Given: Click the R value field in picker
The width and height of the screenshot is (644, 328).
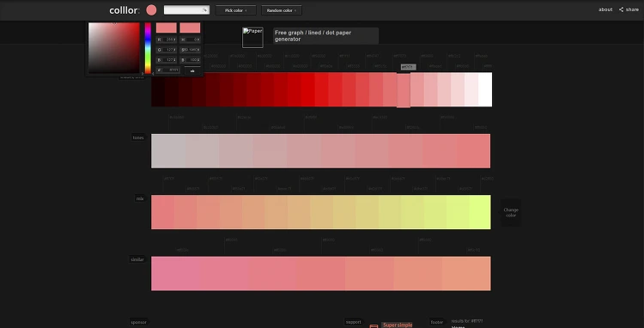Looking at the screenshot, I should 167,39.
